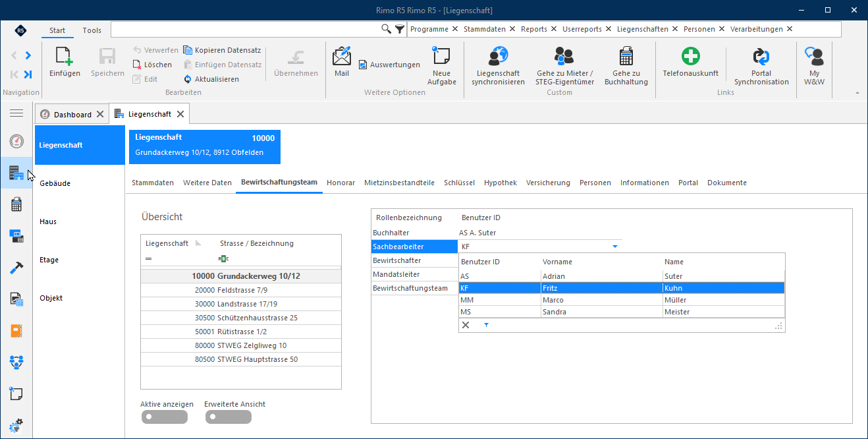Collapse the ribbon with the arrow
The height and width of the screenshot is (439, 868).
tap(857, 93)
